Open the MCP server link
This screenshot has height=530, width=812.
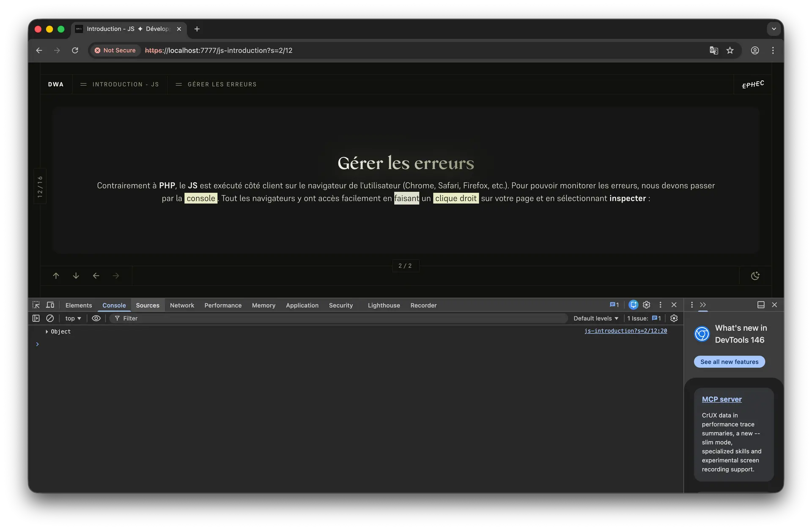coord(721,399)
